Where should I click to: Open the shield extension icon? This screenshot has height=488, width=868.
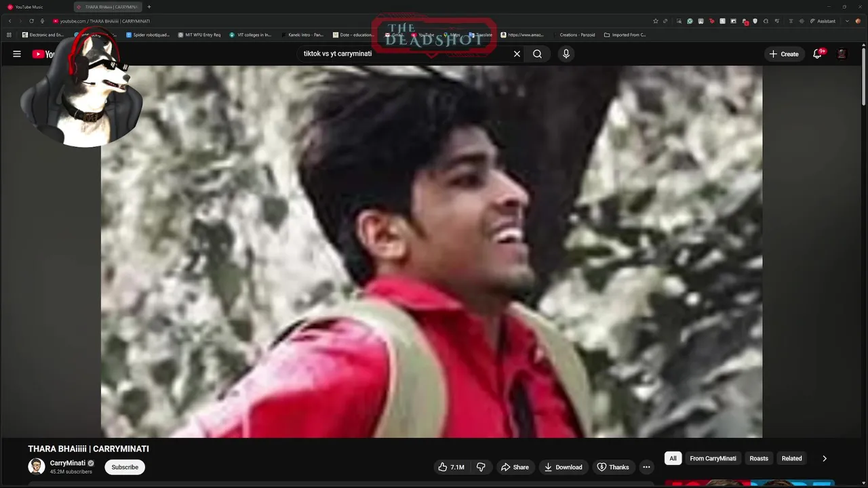[755, 21]
